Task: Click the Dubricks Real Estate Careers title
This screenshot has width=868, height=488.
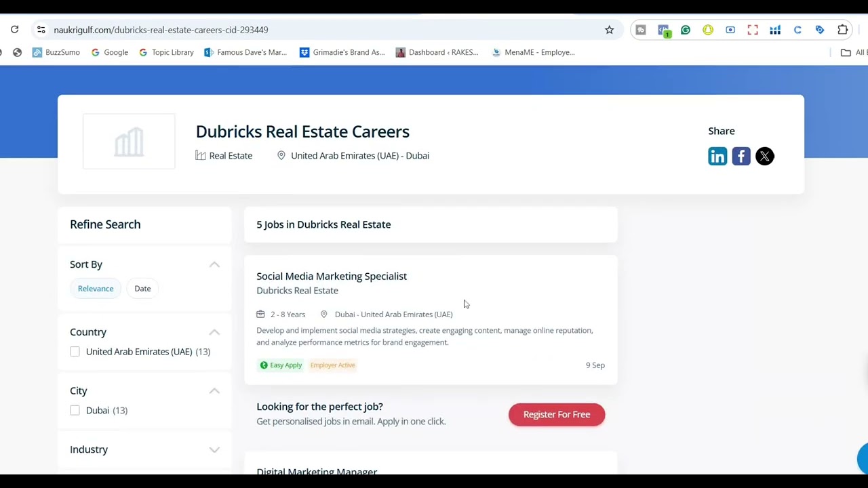Action: tap(302, 131)
